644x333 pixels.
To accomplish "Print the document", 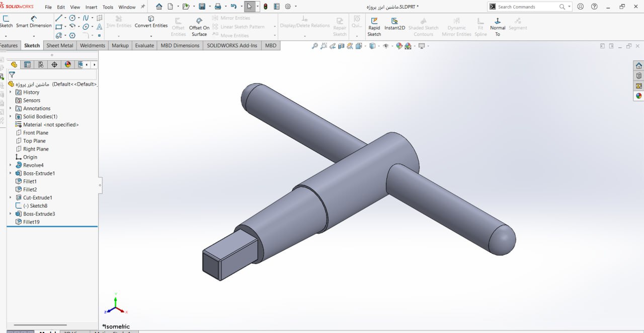I will [x=218, y=7].
